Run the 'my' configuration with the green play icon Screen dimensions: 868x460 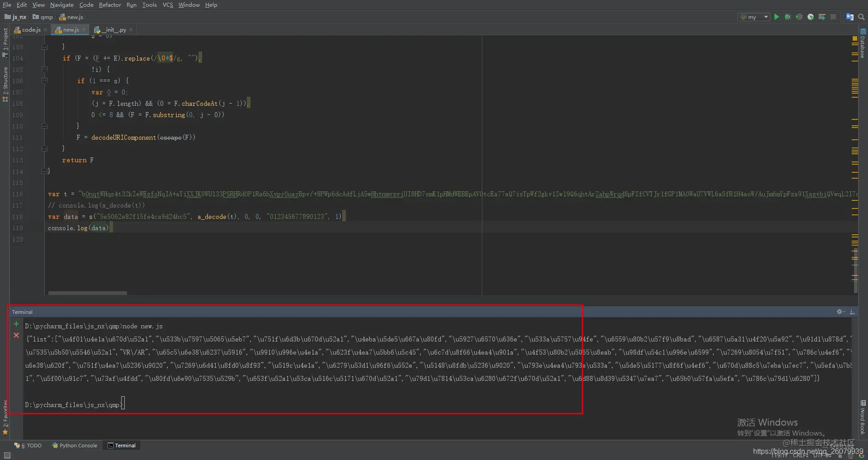coord(776,17)
